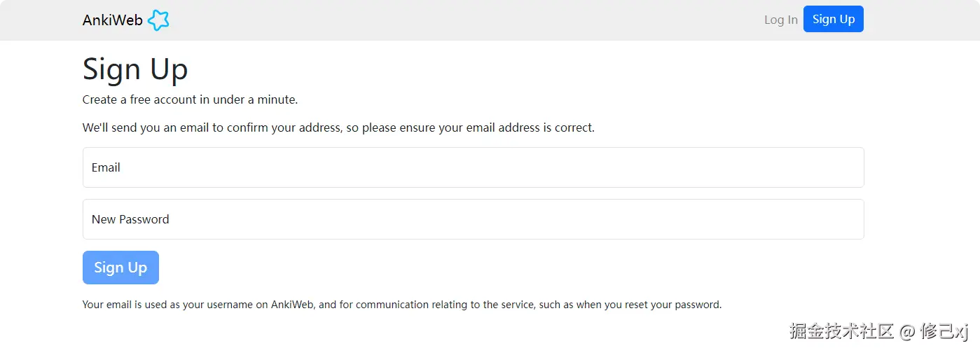Click the AnkiWeb brand name text

pos(112,20)
